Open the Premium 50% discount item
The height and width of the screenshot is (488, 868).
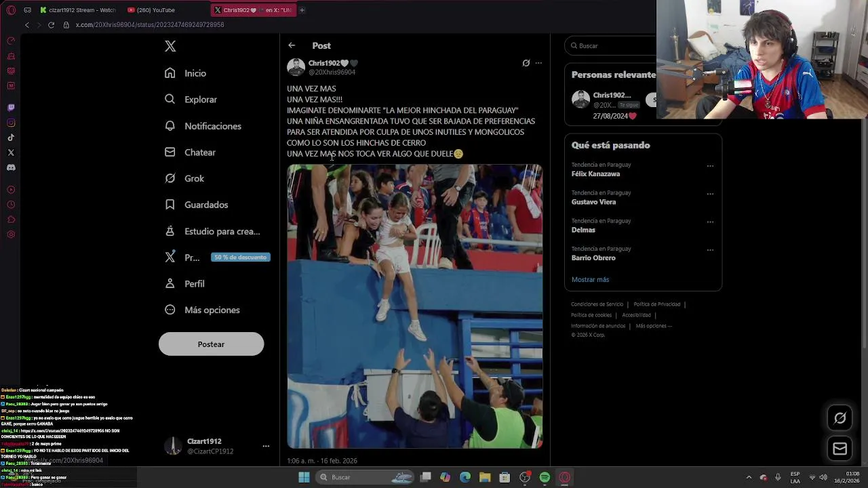(x=217, y=258)
